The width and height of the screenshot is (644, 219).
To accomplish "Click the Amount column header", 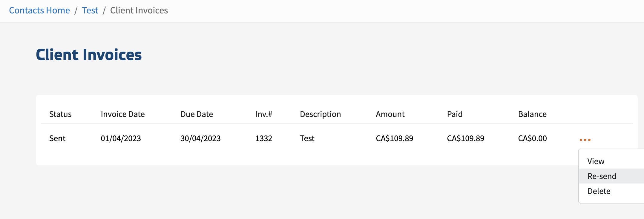I will [x=390, y=114].
